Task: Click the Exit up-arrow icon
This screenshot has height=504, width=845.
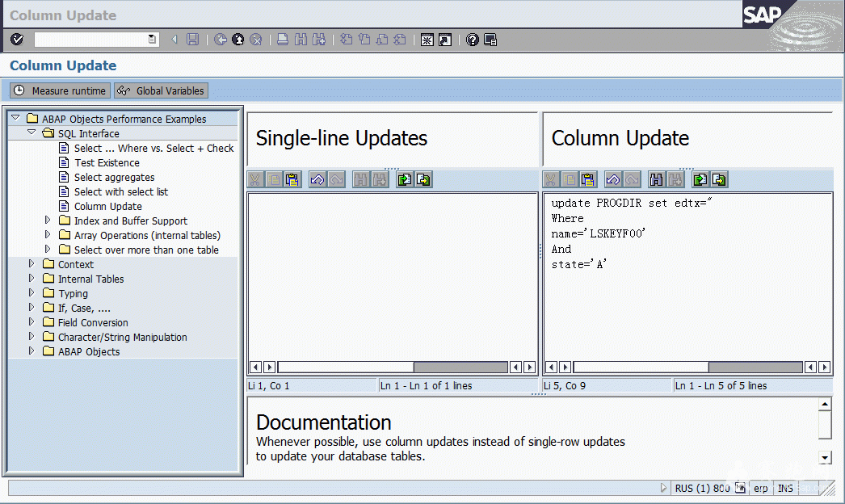Action: [x=238, y=40]
